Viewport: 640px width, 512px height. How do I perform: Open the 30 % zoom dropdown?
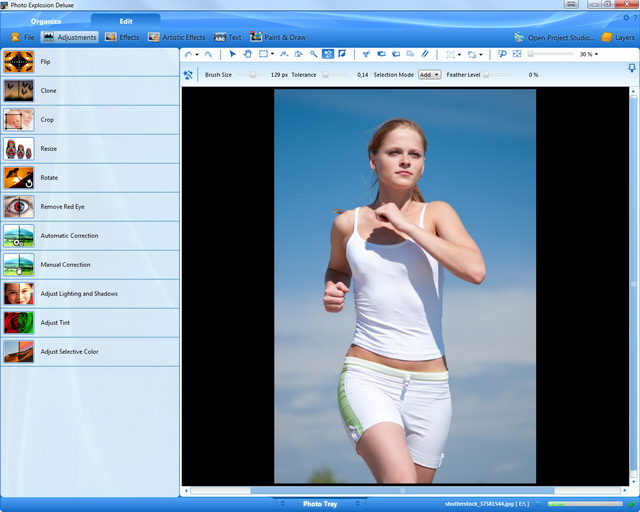589,54
